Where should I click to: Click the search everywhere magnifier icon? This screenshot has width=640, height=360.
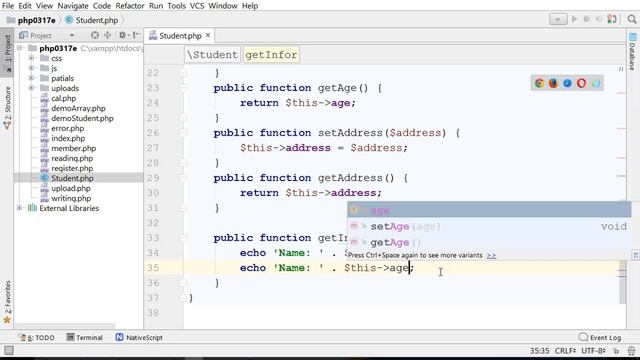632,19
